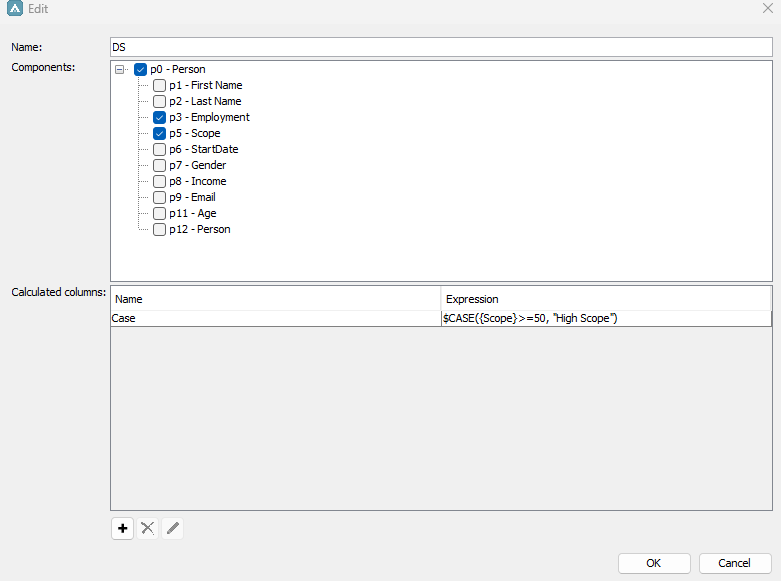Select the p6 - StartDate tree item

point(203,150)
